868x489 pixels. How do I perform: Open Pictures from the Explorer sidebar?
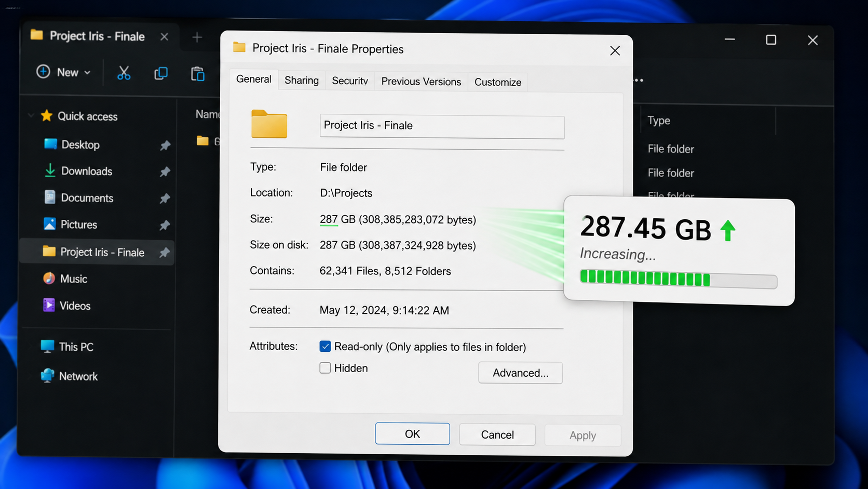[79, 224]
